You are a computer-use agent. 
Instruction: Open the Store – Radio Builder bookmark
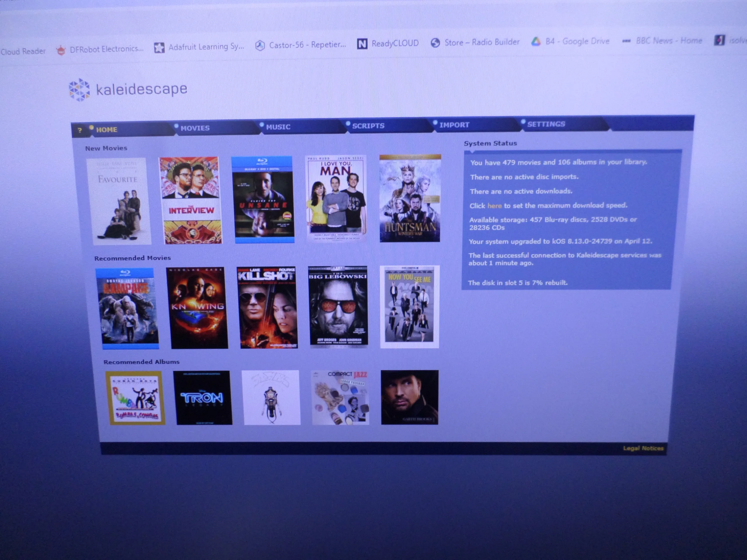coord(475,42)
